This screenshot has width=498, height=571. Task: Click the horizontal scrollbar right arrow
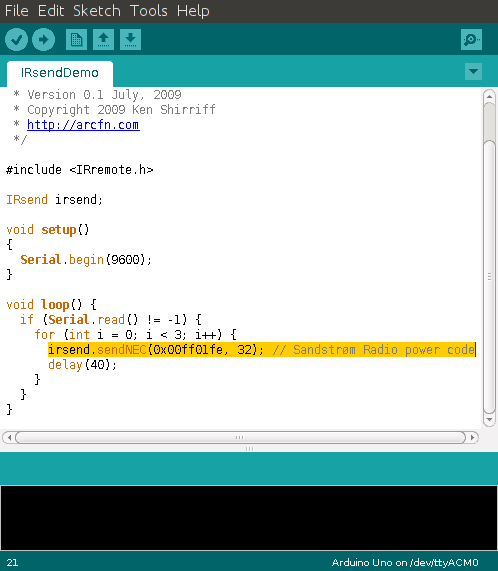point(473,437)
